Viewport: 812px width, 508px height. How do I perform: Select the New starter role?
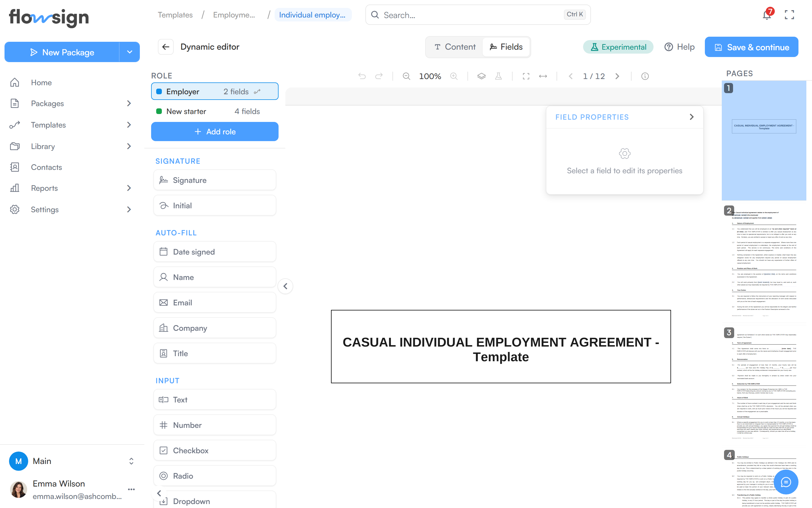[x=215, y=111]
